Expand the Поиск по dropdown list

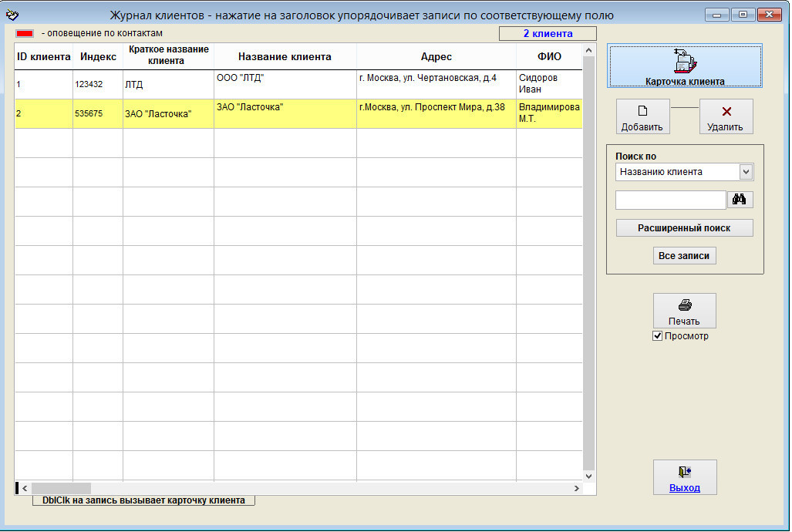click(x=745, y=172)
